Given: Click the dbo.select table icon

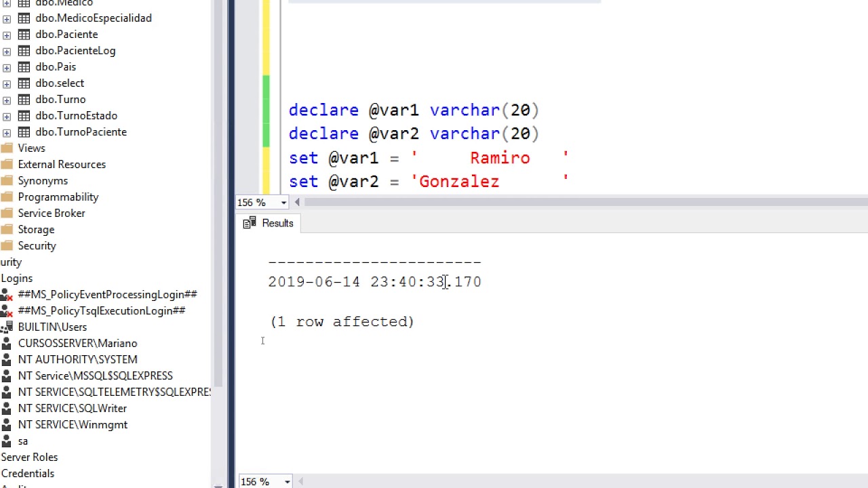Looking at the screenshot, I should 24,83.
